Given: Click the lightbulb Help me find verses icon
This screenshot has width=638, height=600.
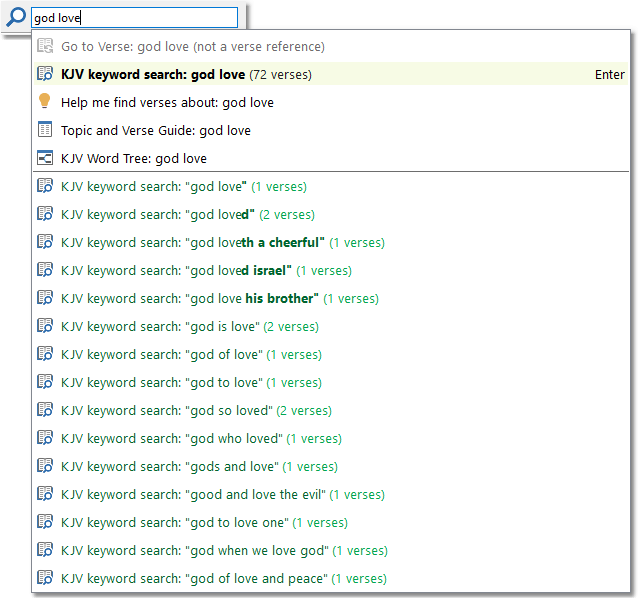Looking at the screenshot, I should click(44, 101).
